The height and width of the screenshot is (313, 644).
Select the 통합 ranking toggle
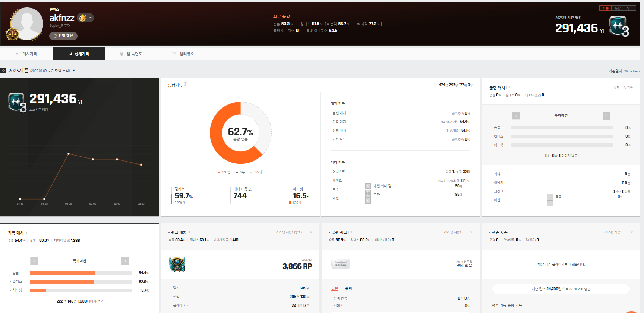coord(618,8)
